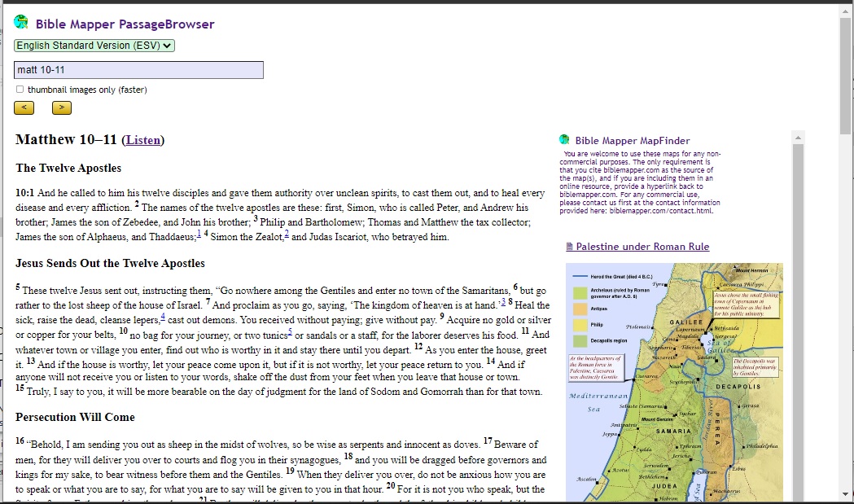Open the English Standard Version dropdown
The height and width of the screenshot is (504, 854).
pyautogui.click(x=92, y=46)
